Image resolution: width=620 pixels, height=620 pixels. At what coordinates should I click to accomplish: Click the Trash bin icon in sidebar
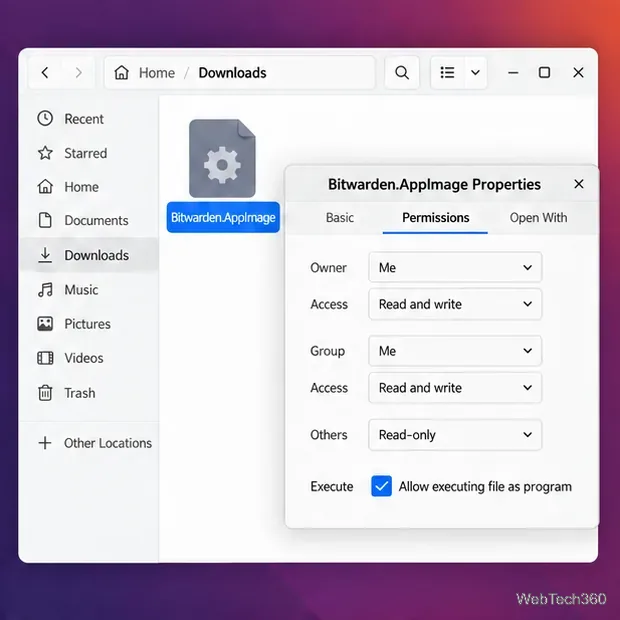tap(45, 393)
